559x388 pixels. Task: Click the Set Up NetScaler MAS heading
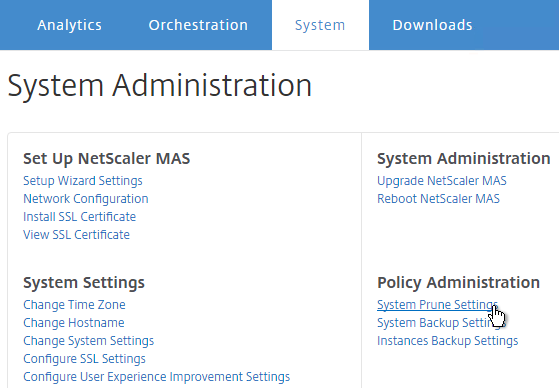[x=107, y=159]
